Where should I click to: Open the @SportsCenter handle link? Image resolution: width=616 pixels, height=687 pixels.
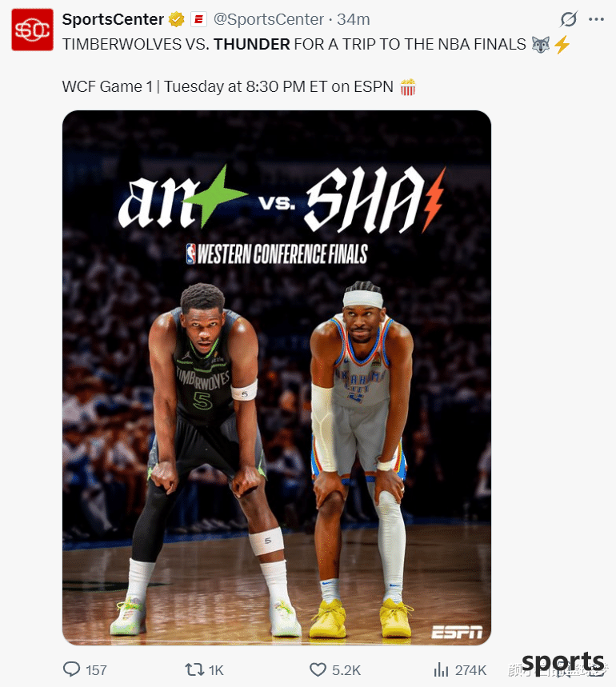(269, 19)
